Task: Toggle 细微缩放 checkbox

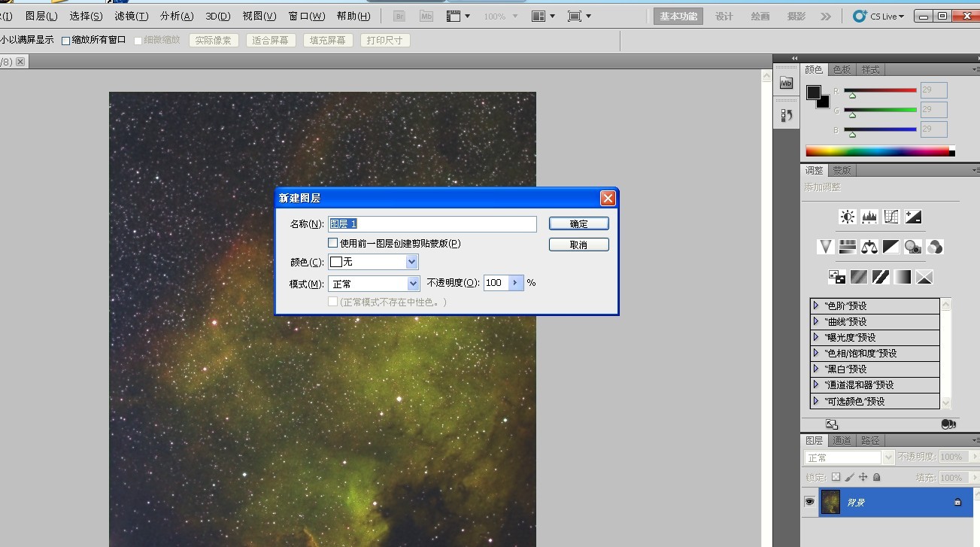Action: [x=138, y=41]
